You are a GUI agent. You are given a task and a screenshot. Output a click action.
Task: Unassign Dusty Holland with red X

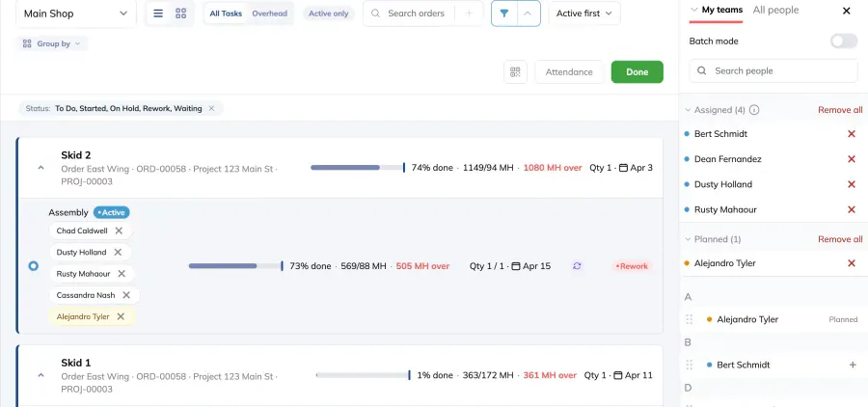(852, 184)
